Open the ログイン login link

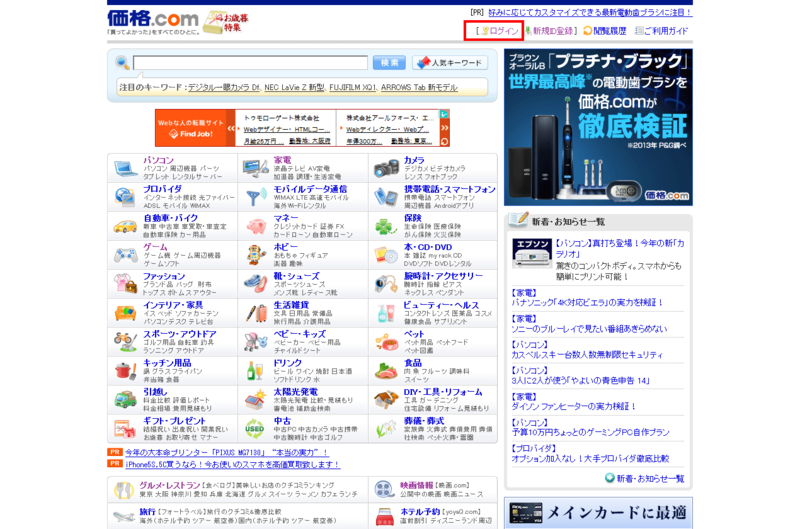(x=500, y=31)
